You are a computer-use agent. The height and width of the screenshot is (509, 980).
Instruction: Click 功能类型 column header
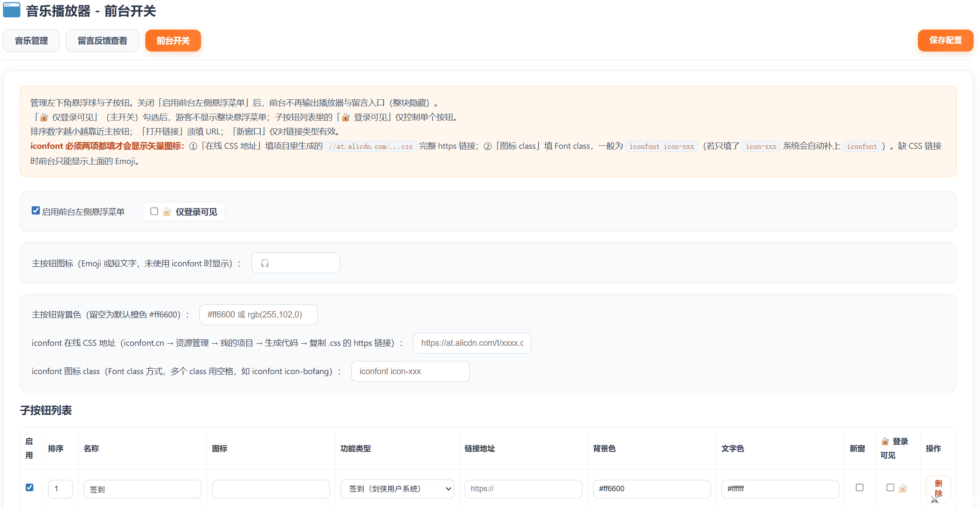tap(356, 449)
